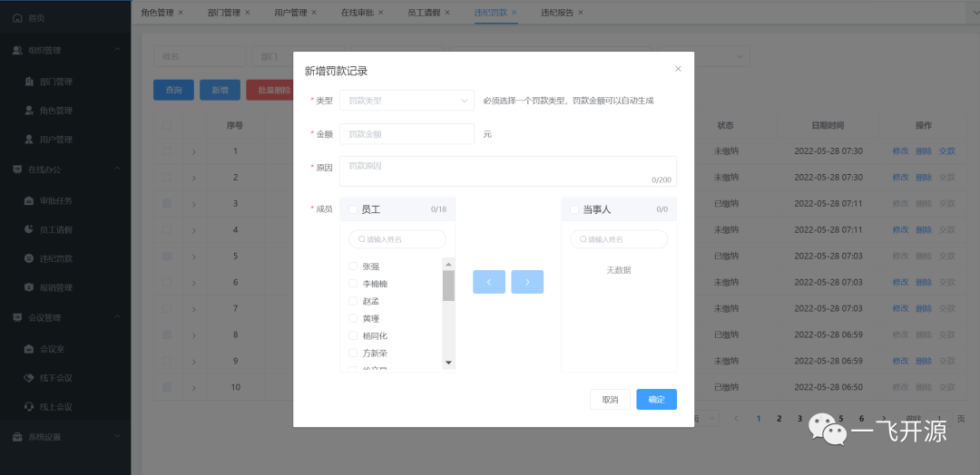Click the 取消 button
The image size is (980, 475).
coord(610,400)
